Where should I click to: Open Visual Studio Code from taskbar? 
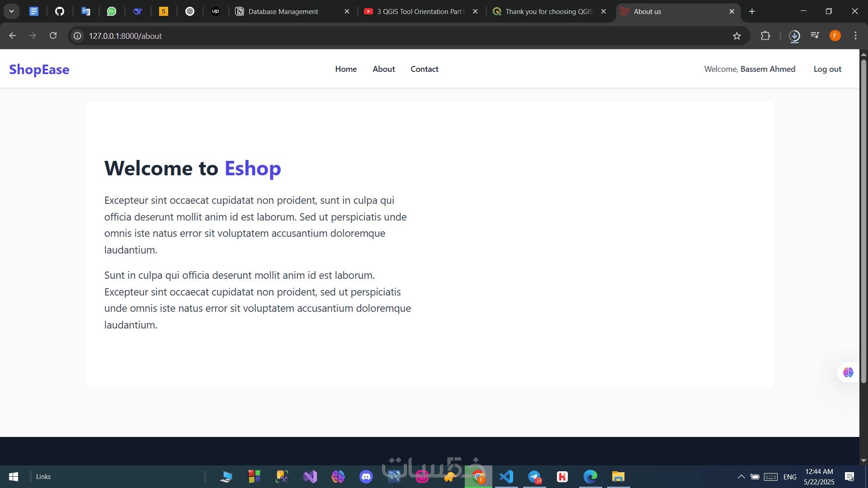[506, 477]
